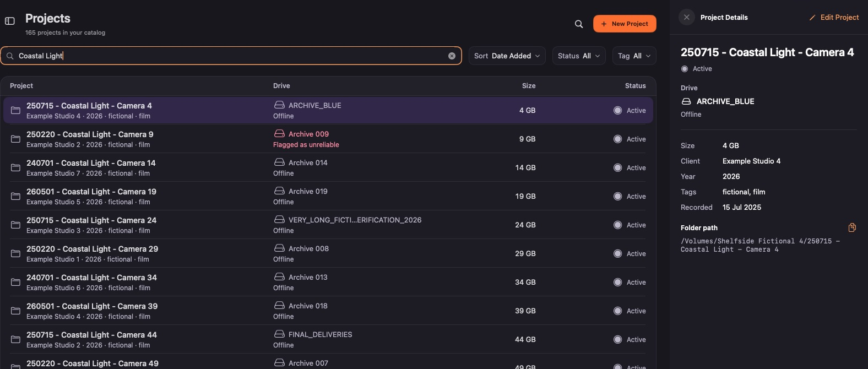Click the folder icon for Camera 24 project
This screenshot has width=868, height=369.
pyautogui.click(x=16, y=225)
